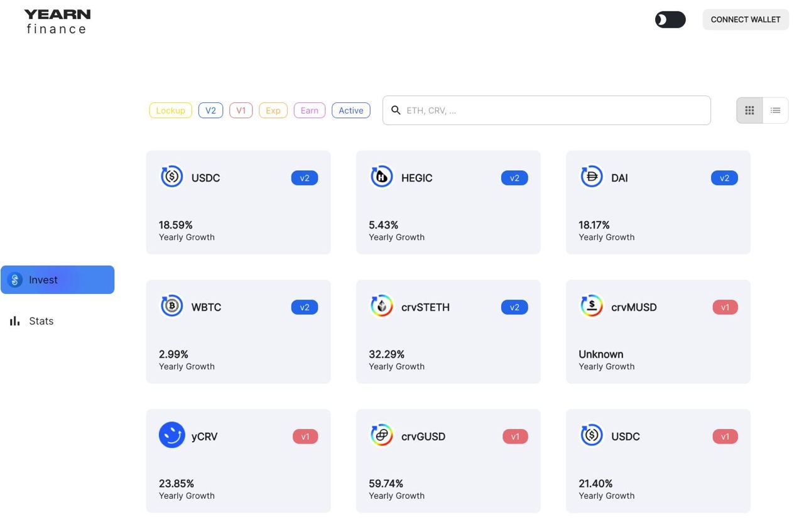Screen dimensions: 804x532
Task: Toggle the Lockup filter chip
Action: [x=171, y=111]
